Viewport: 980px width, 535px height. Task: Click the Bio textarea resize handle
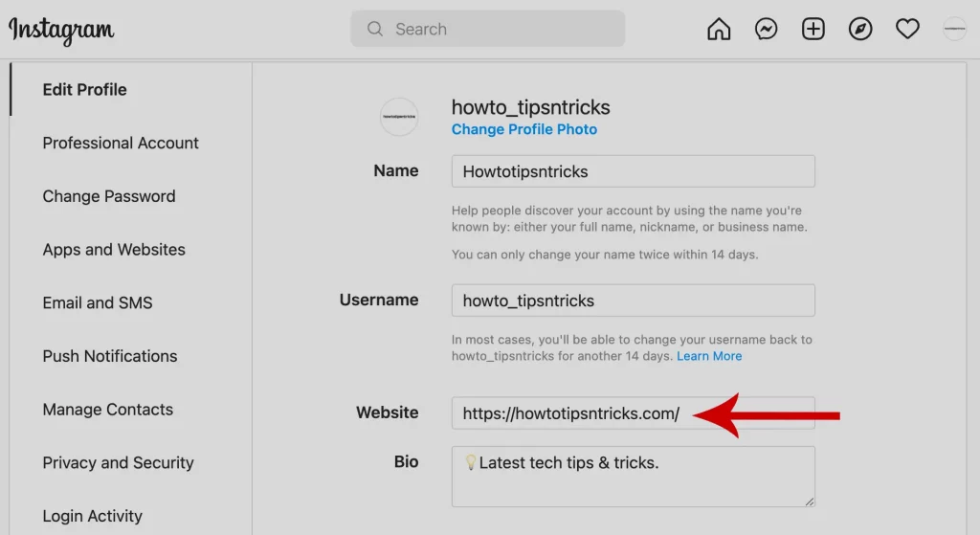810,501
